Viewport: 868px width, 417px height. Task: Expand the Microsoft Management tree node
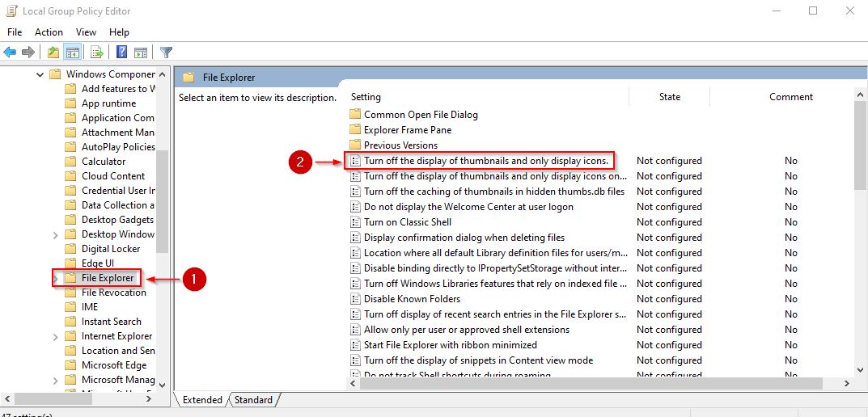[55, 381]
